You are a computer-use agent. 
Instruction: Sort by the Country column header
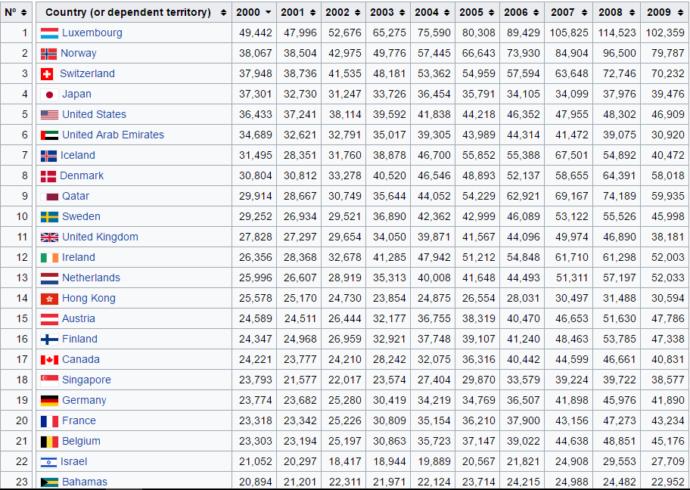tap(133, 12)
